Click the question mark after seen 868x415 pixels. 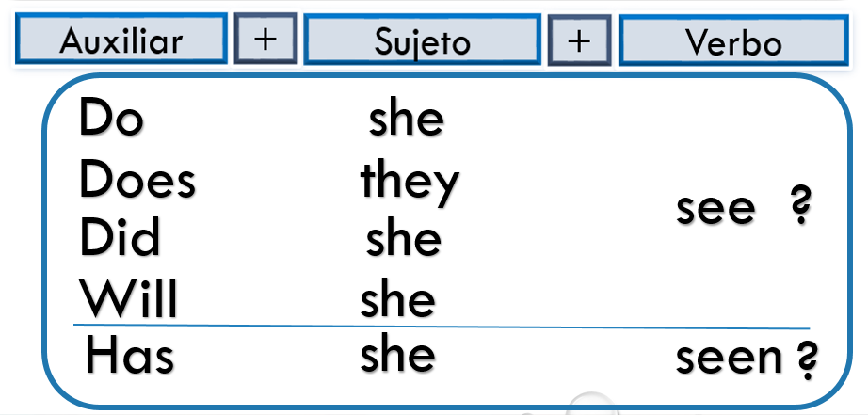(807, 358)
